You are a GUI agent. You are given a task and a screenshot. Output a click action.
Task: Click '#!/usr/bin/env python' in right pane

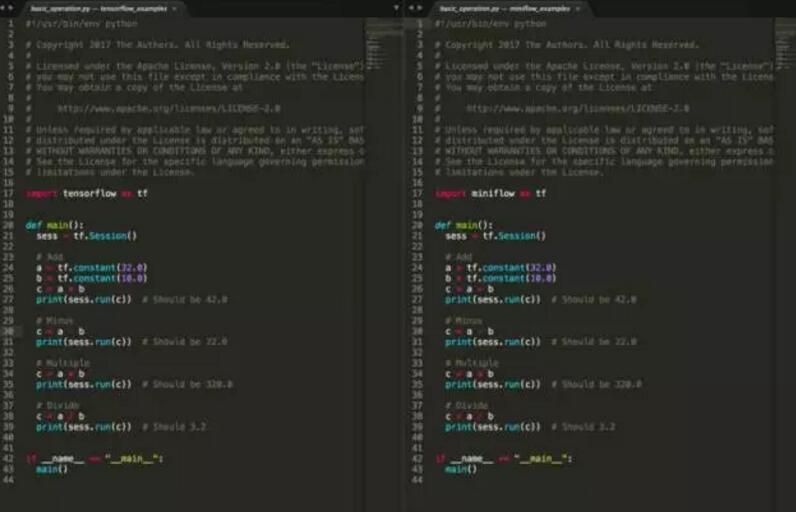coord(490,24)
